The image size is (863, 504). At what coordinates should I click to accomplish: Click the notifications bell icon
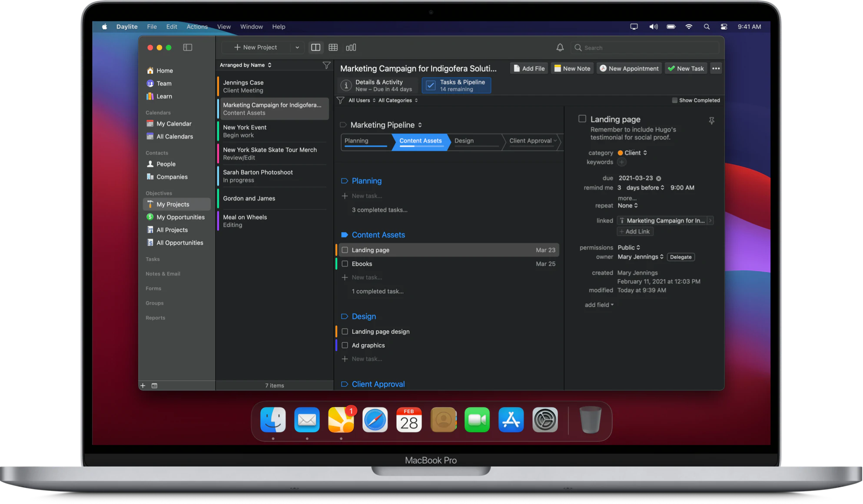(x=560, y=47)
